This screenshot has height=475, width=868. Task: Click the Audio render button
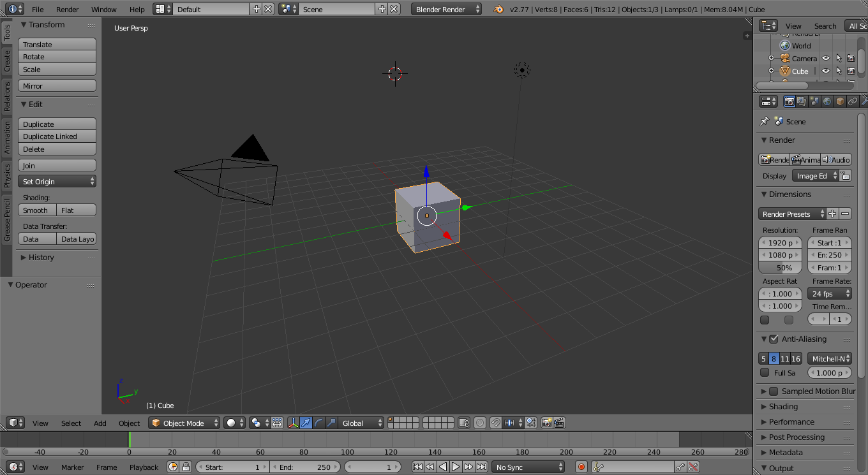coord(836,159)
